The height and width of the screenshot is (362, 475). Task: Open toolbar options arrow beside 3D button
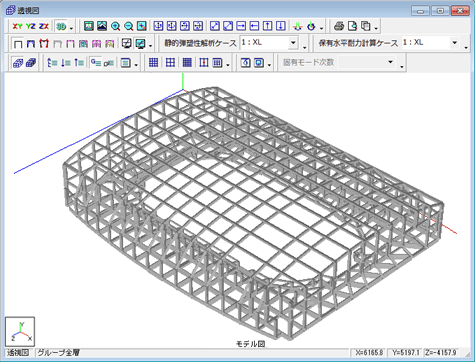[71, 28]
